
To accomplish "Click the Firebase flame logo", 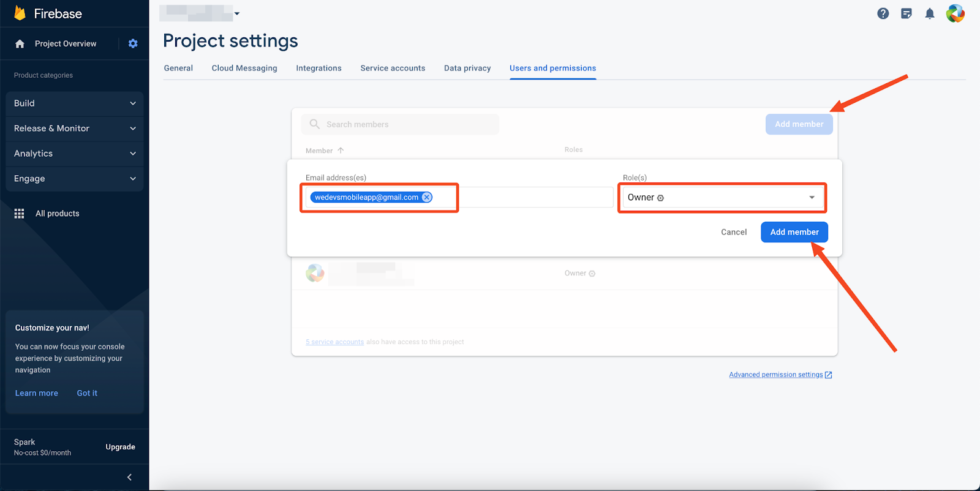I will pos(20,13).
